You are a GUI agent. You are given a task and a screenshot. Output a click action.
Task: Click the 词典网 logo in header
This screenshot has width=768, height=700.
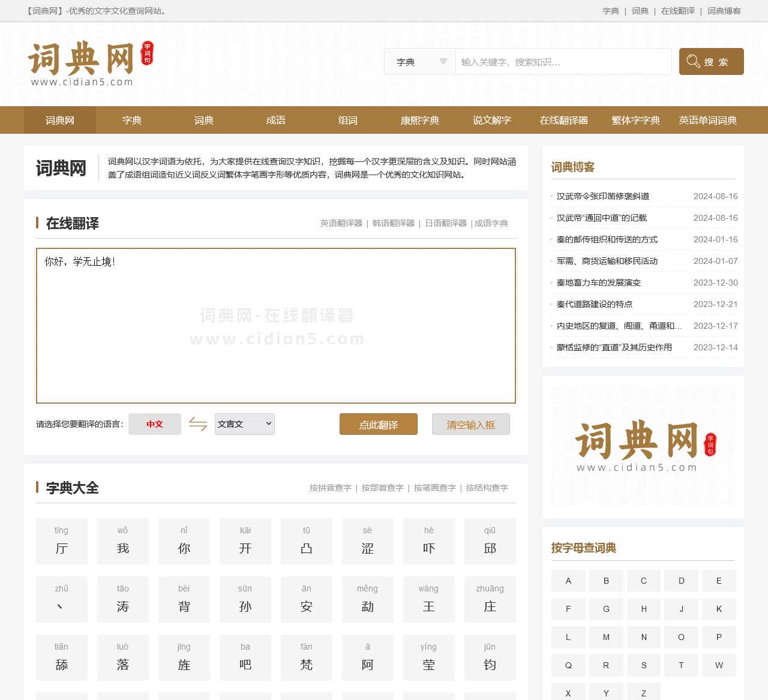click(90, 64)
